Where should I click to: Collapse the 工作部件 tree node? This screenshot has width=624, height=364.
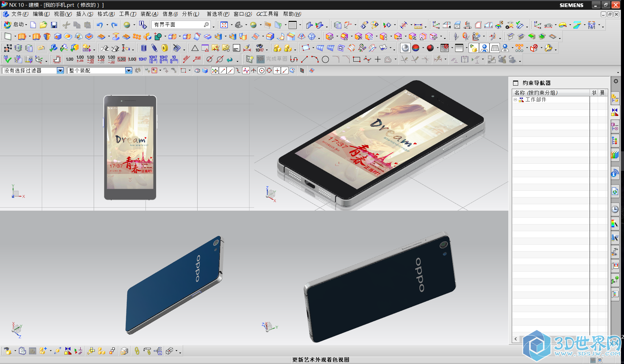click(515, 100)
